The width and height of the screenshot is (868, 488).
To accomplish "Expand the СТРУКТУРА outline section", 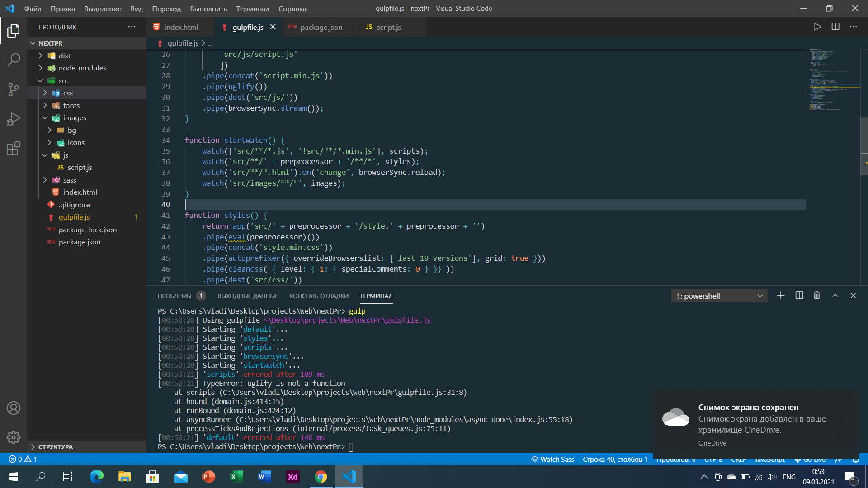I will [x=87, y=446].
